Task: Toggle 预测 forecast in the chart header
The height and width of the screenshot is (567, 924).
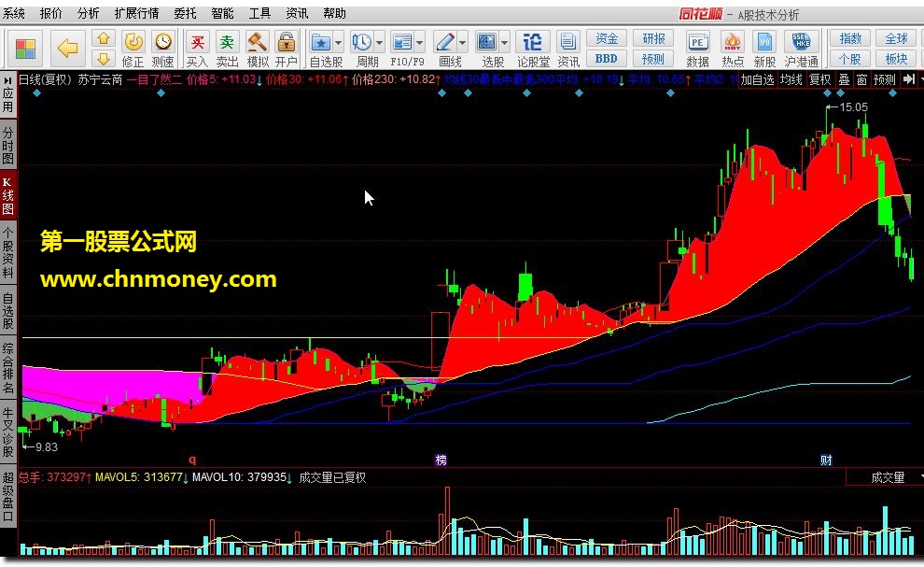Action: 885,79
